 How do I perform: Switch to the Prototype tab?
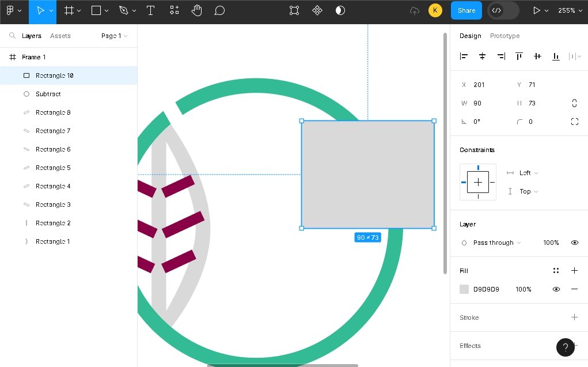click(504, 36)
